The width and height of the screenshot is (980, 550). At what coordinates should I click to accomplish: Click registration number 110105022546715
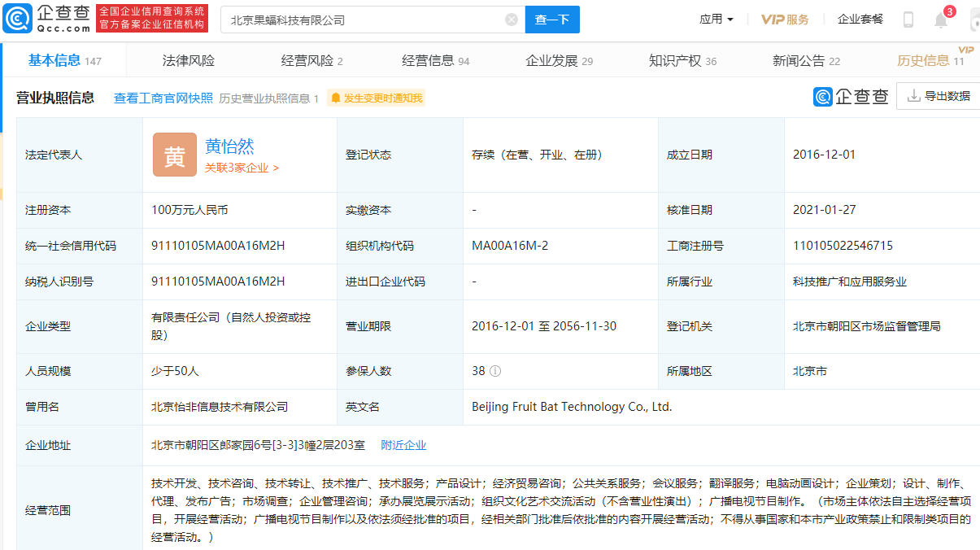pos(843,246)
